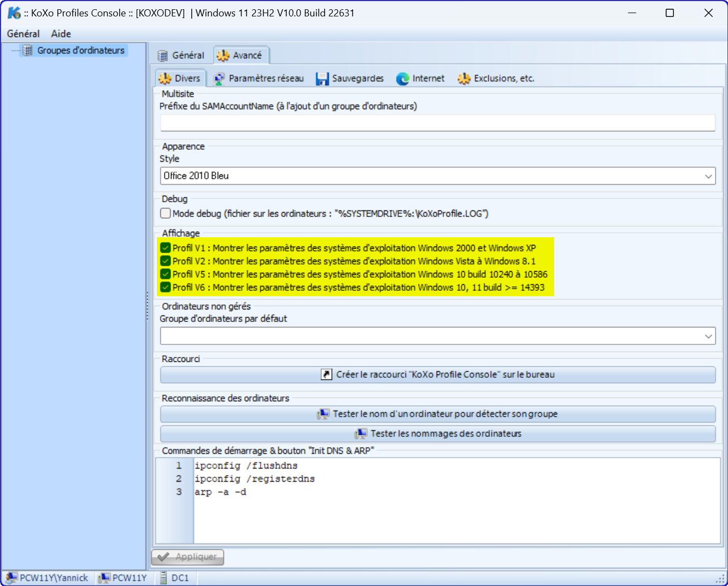Viewport: 728px width, 586px height.
Task: Click the computer icon beside PCW11Y status
Action: coord(104,578)
